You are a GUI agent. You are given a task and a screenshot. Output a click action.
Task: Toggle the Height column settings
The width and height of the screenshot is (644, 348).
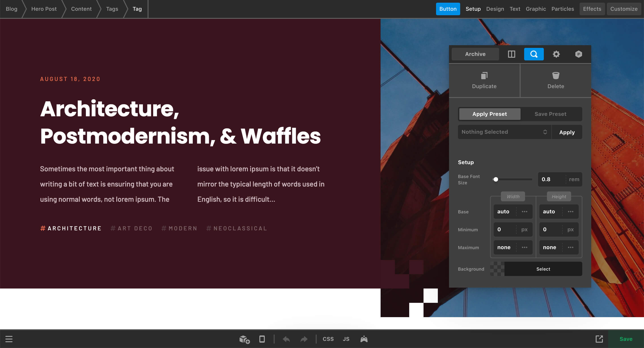point(559,197)
